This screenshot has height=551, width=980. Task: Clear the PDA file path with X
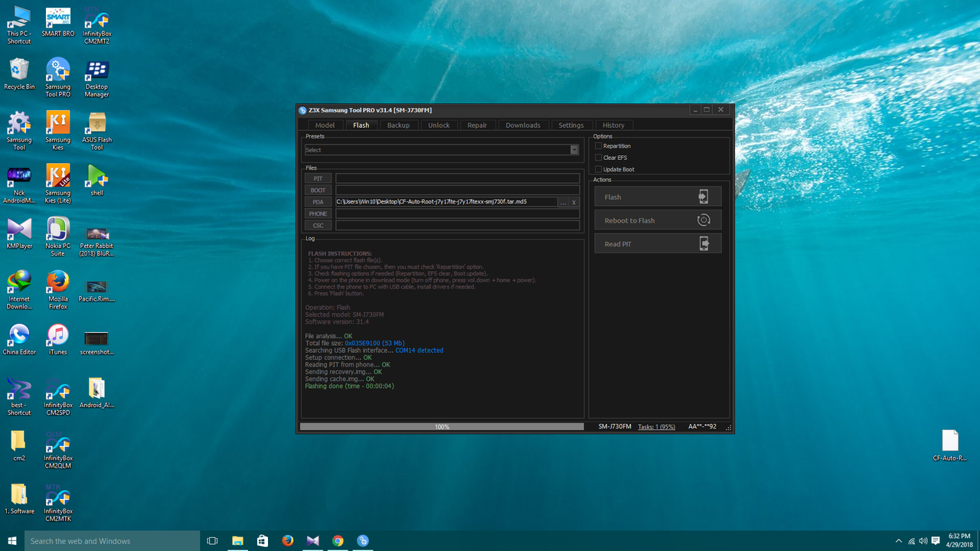[x=574, y=202]
